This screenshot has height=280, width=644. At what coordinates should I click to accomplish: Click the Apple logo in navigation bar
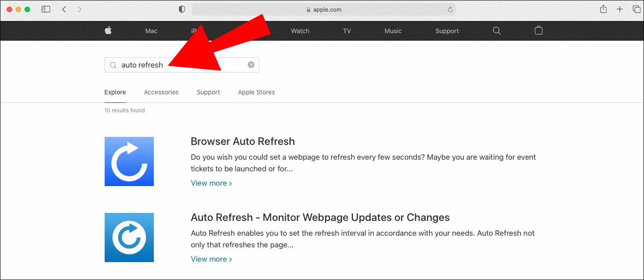108,30
